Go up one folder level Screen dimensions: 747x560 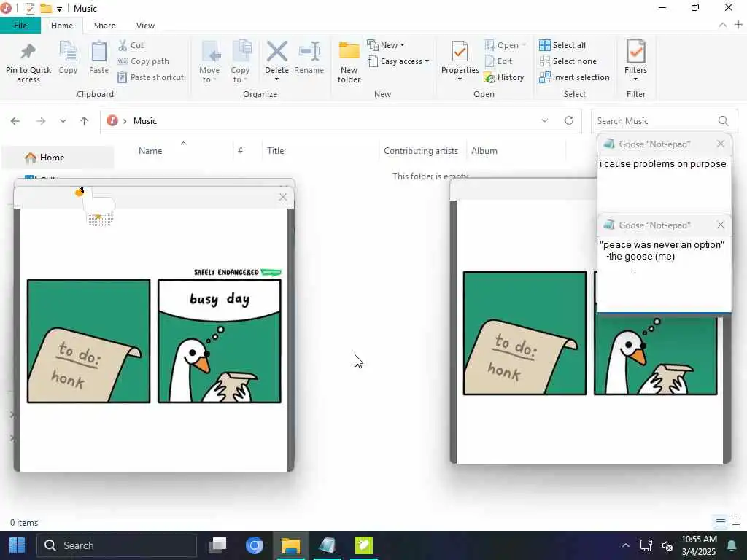(85, 121)
